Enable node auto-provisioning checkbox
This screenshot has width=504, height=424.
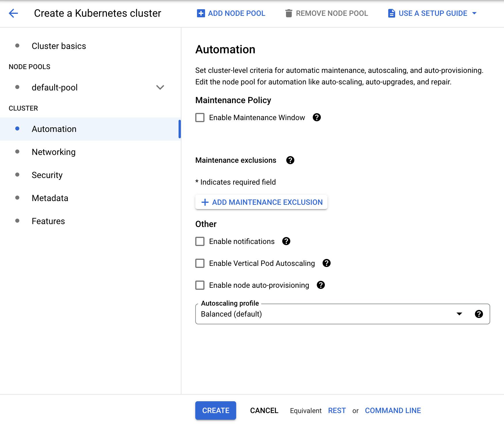(200, 285)
